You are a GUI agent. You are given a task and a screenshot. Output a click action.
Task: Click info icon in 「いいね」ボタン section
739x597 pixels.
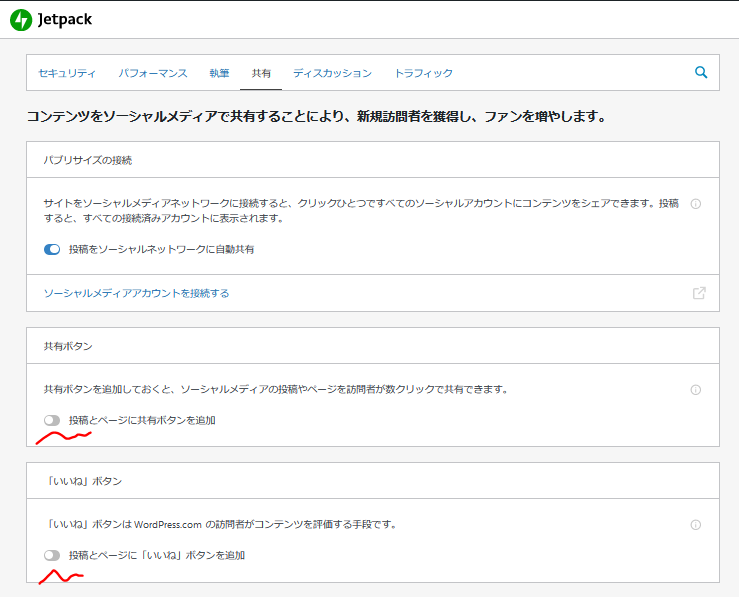[696, 525]
